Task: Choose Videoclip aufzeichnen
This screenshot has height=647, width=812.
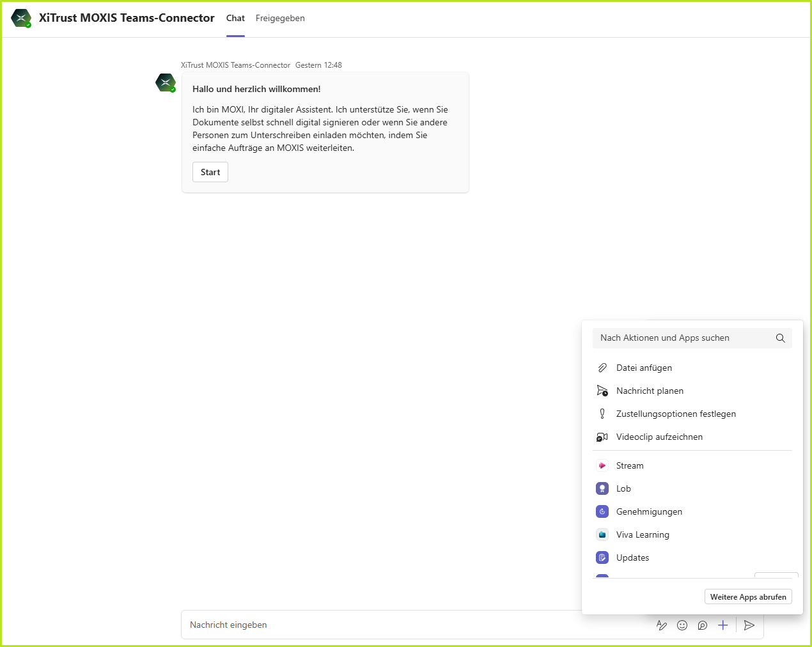Action: click(x=659, y=437)
